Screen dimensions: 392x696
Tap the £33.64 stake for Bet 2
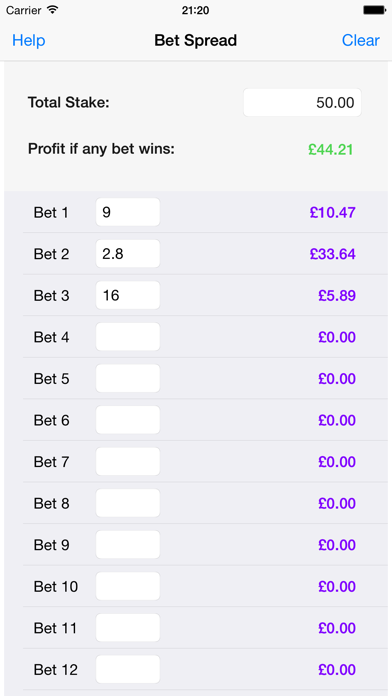coord(333,254)
